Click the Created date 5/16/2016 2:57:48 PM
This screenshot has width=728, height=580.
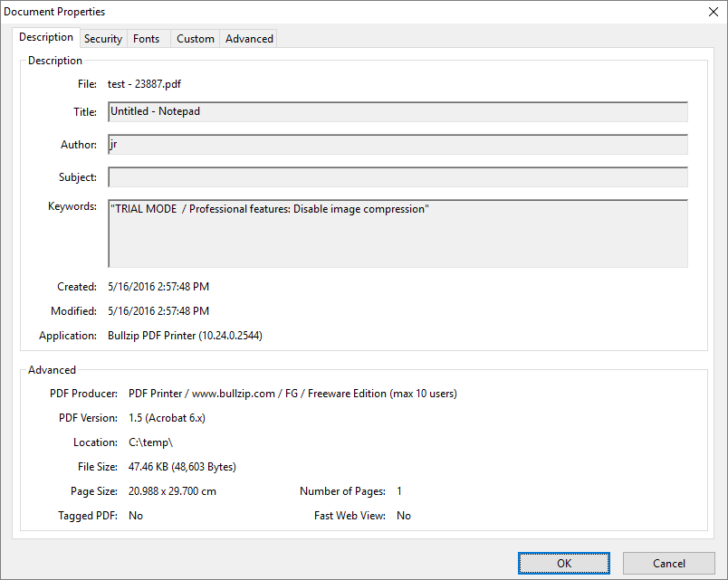pos(158,287)
